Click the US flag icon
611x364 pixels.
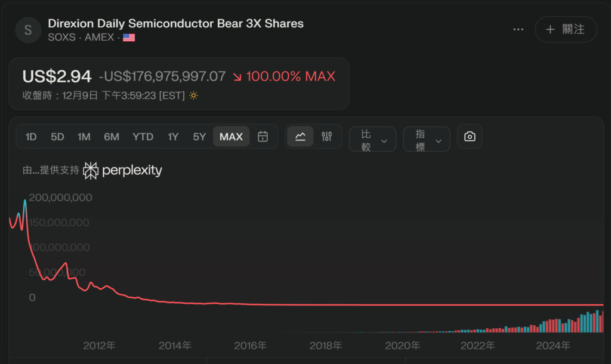coord(129,38)
